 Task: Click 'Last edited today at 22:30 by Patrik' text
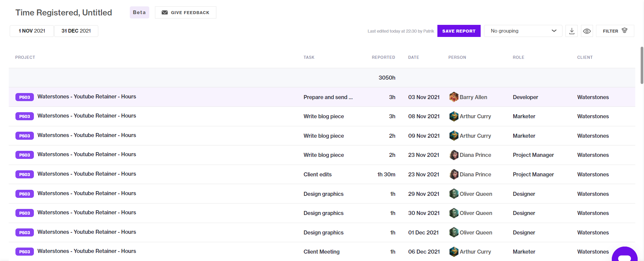(401, 31)
